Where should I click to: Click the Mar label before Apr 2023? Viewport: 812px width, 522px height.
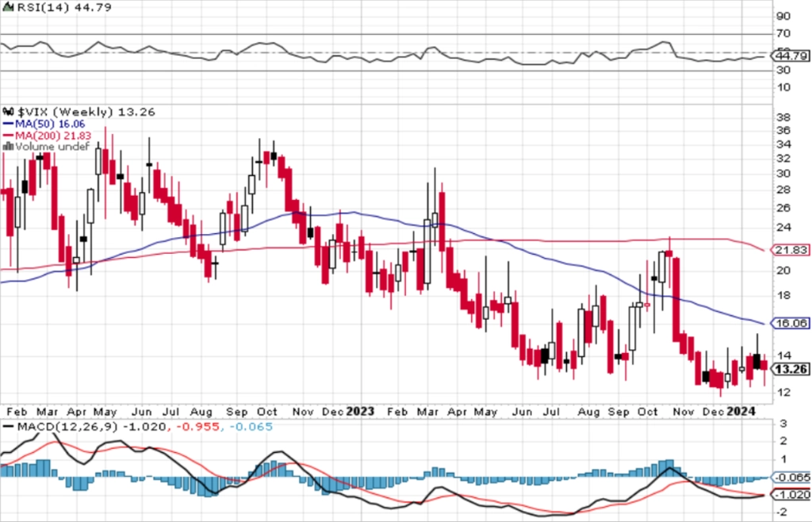coord(427,412)
